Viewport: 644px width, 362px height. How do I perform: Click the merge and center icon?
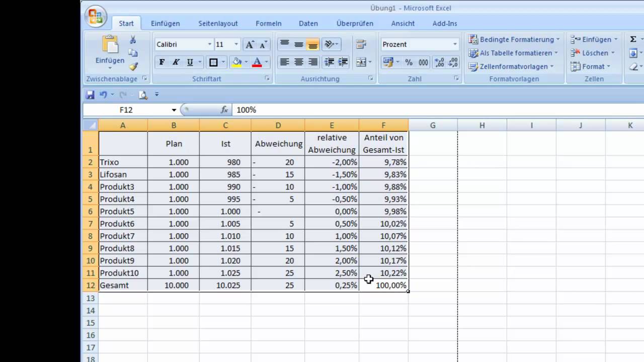(x=361, y=62)
